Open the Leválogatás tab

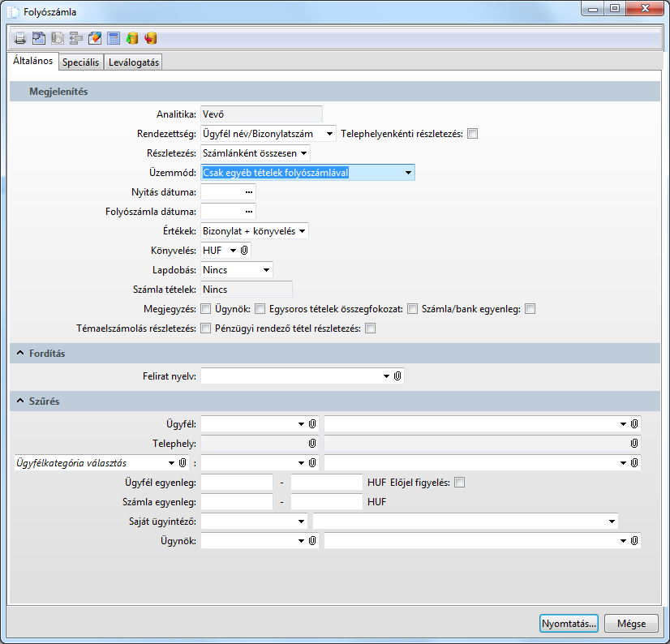135,62
